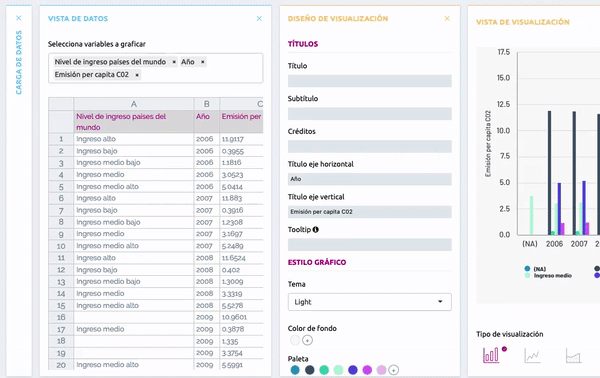Select the area chart visualization type
Screen dimensions: 600x378
pos(573,355)
